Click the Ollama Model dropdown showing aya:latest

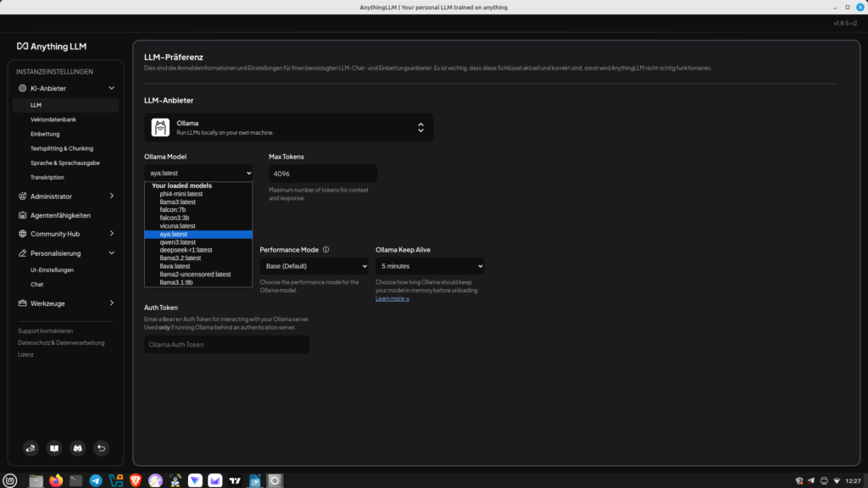(x=198, y=173)
